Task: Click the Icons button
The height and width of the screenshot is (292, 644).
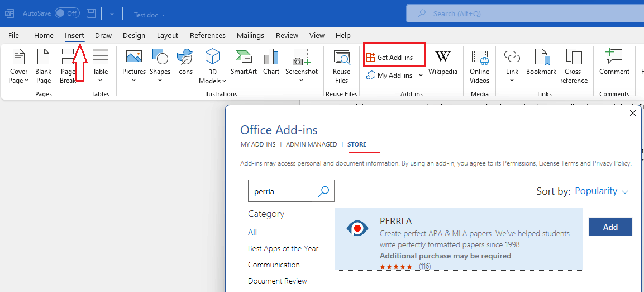Action: tap(185, 63)
